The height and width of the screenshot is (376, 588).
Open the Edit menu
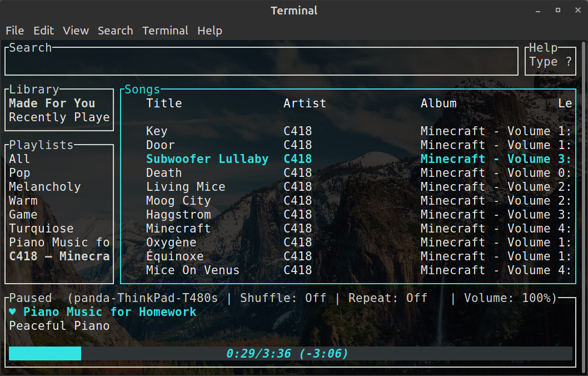click(x=43, y=31)
